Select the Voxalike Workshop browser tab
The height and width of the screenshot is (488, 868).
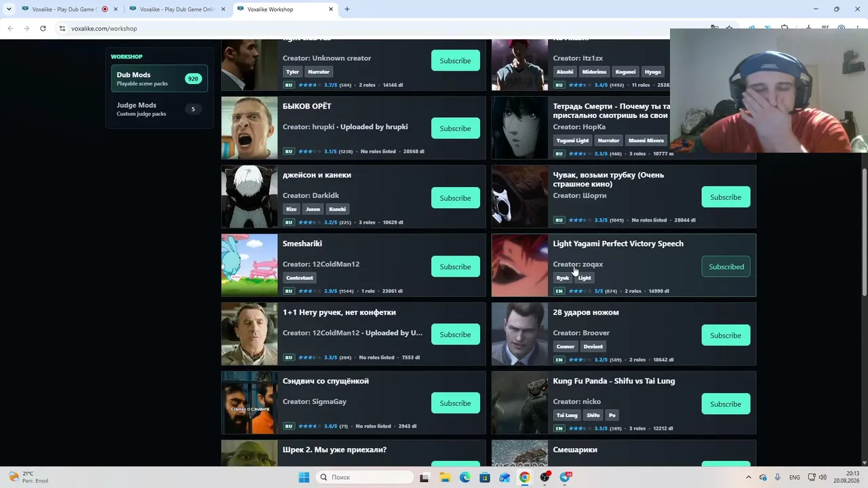(285, 9)
